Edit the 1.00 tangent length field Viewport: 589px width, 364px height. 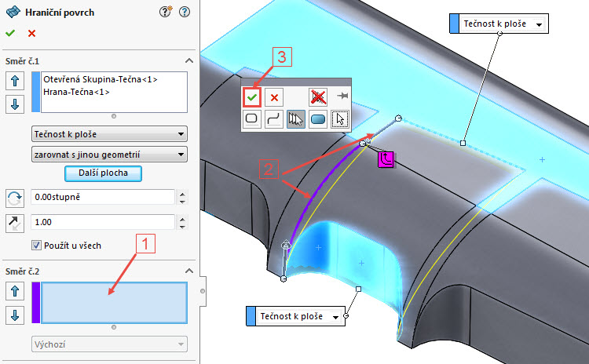click(x=103, y=222)
